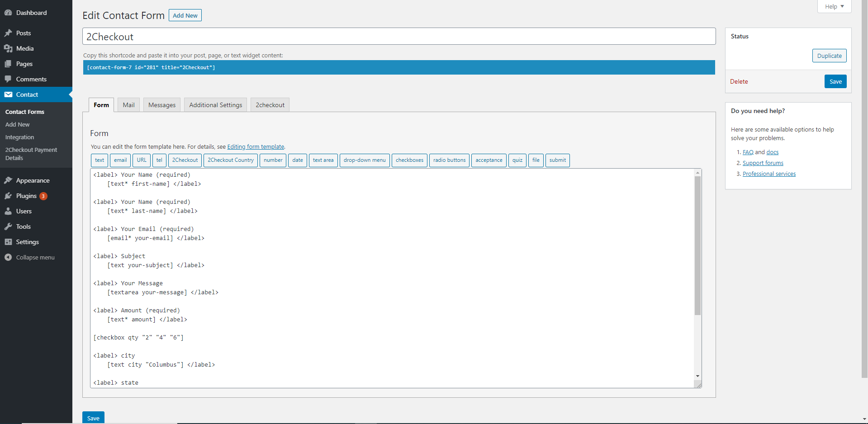Insert a radio buttons form tag

coord(449,160)
